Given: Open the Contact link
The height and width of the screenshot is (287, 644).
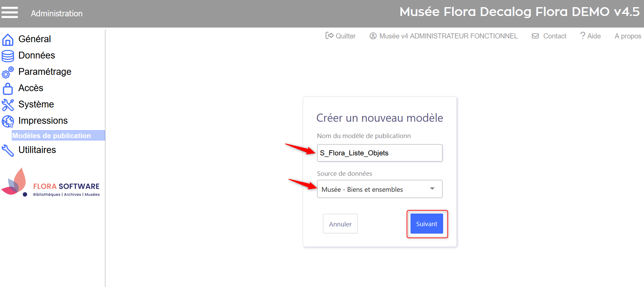Looking at the screenshot, I should click(549, 36).
